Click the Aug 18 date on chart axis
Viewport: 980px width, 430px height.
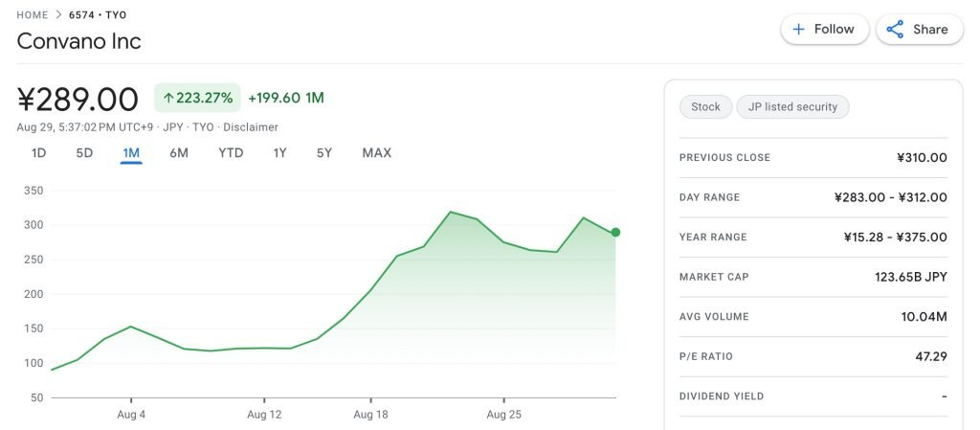coord(370,415)
